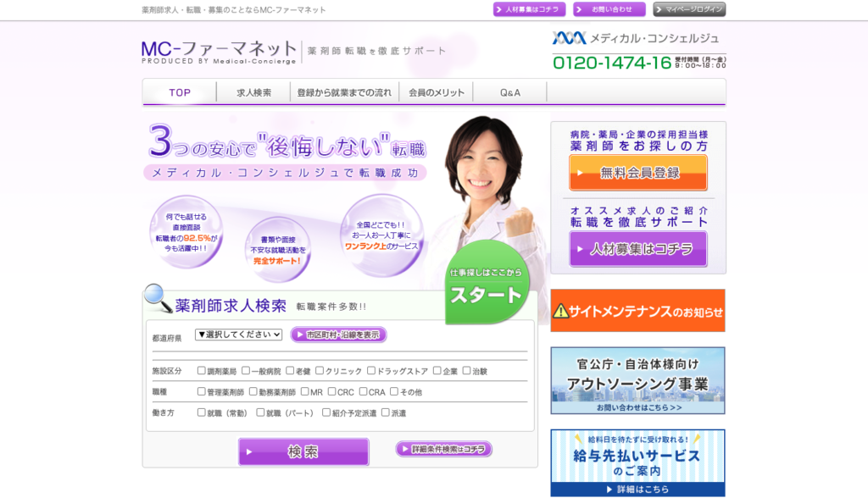Viewport: 868px width, 498px height.
Task: Click the 92.5% 転職者 circular bubble
Action: [x=186, y=231]
